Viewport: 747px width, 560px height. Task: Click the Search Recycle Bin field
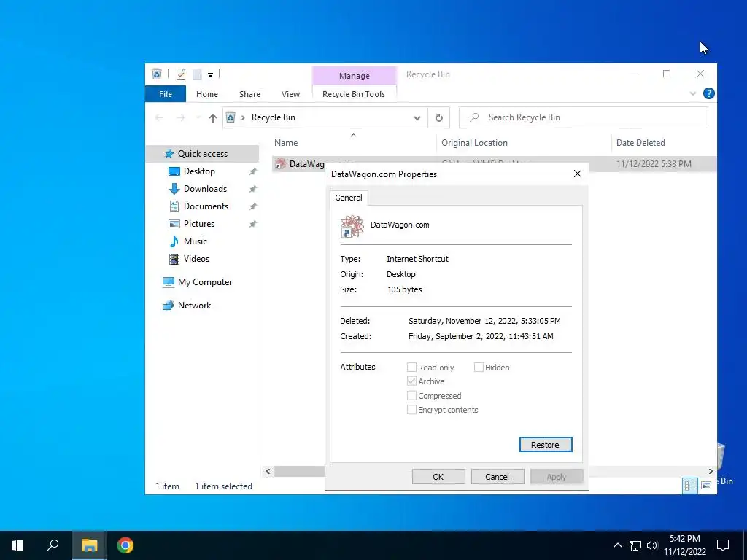[583, 117]
